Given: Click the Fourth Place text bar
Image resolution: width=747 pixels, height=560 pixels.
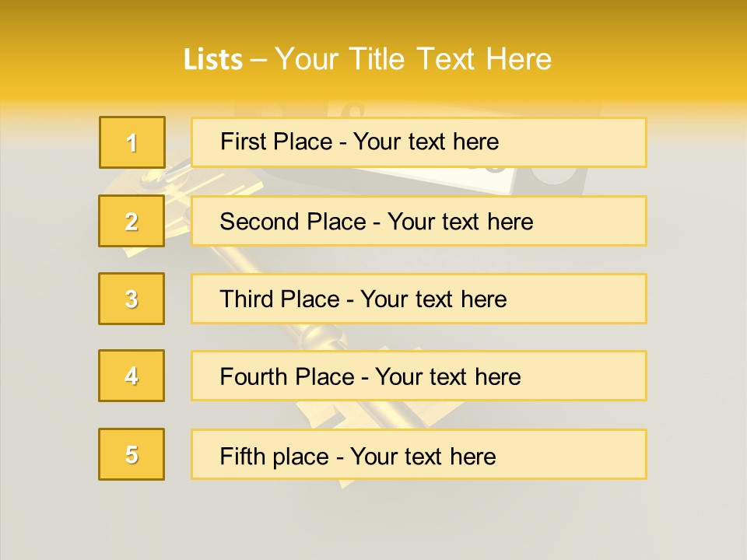Looking at the screenshot, I should (x=419, y=376).
